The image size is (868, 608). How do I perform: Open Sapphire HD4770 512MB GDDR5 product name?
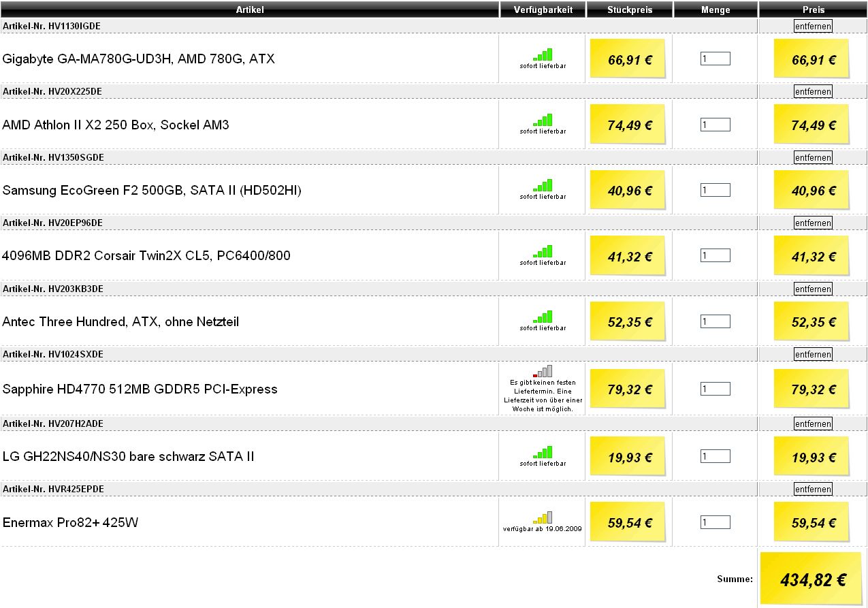[140, 389]
